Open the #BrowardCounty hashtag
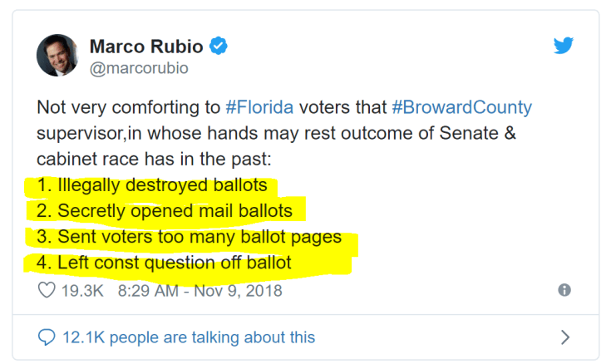Viewport: 611px width, 364px height. (461, 107)
